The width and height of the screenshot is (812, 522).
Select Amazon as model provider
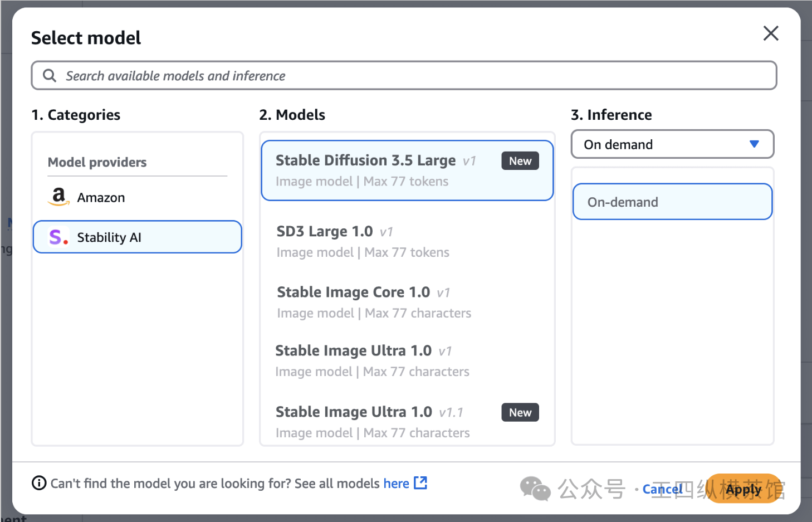pyautogui.click(x=101, y=198)
